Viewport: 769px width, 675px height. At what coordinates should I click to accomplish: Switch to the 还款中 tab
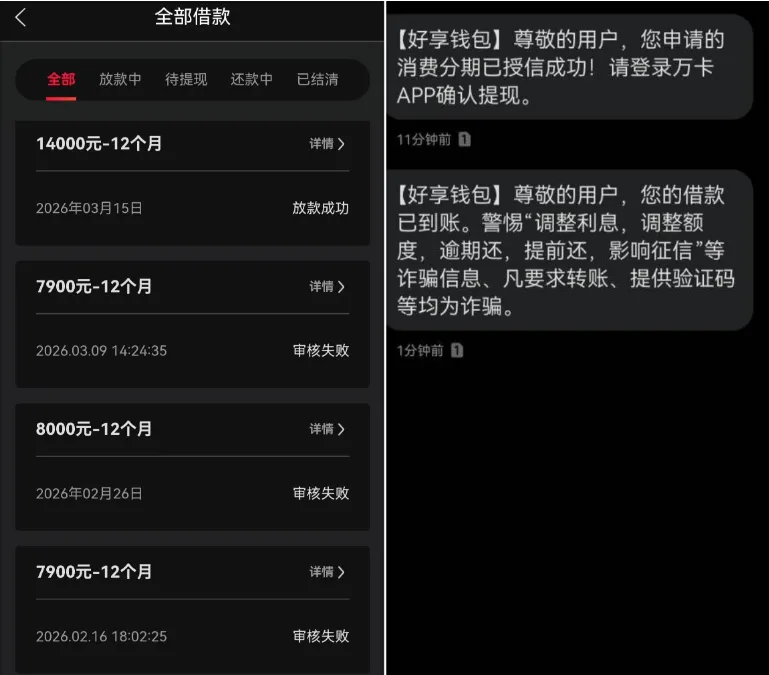(252, 79)
